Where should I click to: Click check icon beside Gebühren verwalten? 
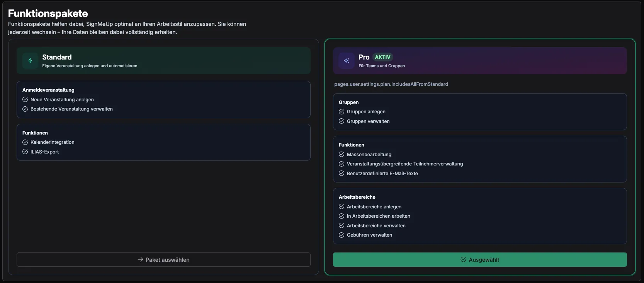[342, 235]
